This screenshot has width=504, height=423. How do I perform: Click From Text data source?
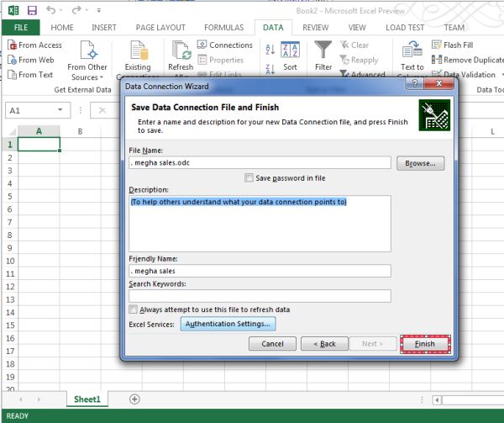click(30, 75)
